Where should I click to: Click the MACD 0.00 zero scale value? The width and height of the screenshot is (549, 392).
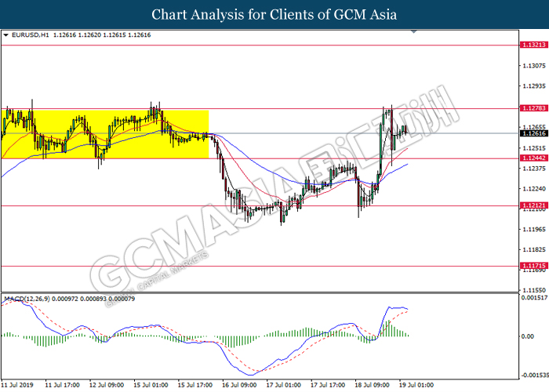(x=528, y=336)
